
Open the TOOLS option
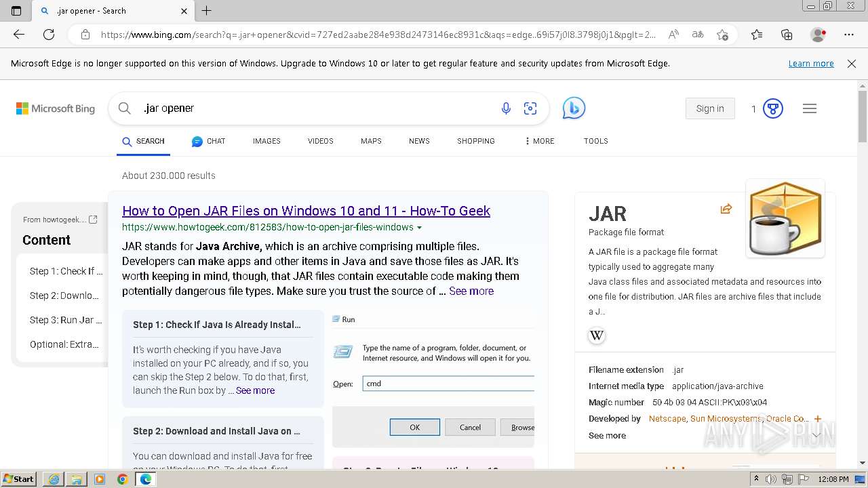tap(596, 141)
